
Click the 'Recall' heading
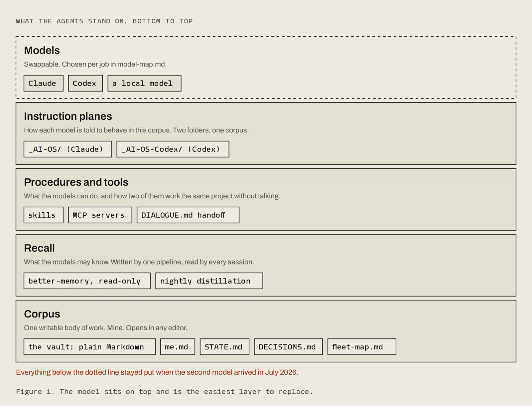(x=39, y=248)
